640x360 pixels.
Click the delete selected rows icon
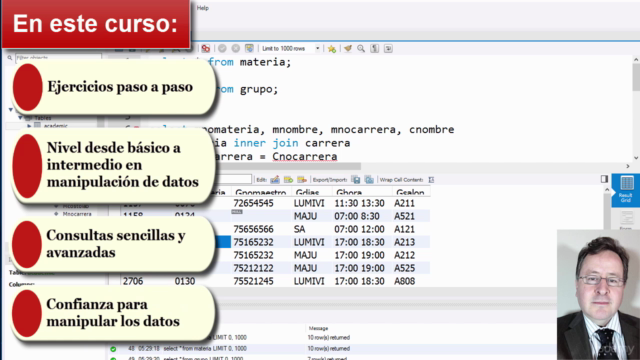[x=302, y=180]
